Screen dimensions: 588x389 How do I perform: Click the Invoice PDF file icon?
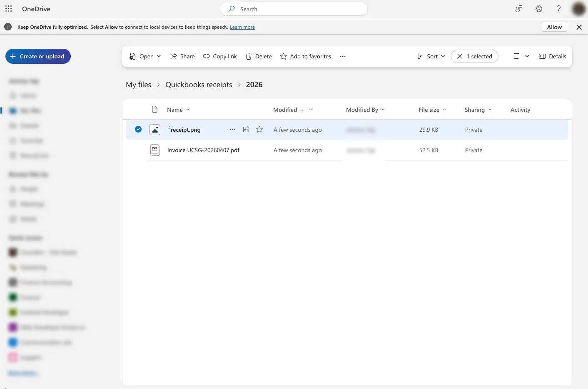155,150
